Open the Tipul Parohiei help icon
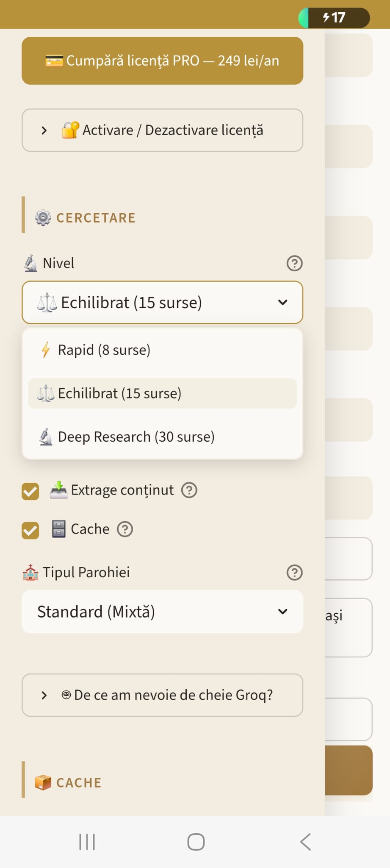 click(x=294, y=573)
